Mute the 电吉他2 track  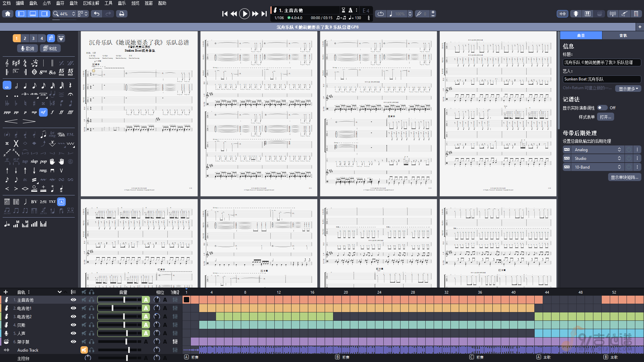pyautogui.click(x=84, y=317)
